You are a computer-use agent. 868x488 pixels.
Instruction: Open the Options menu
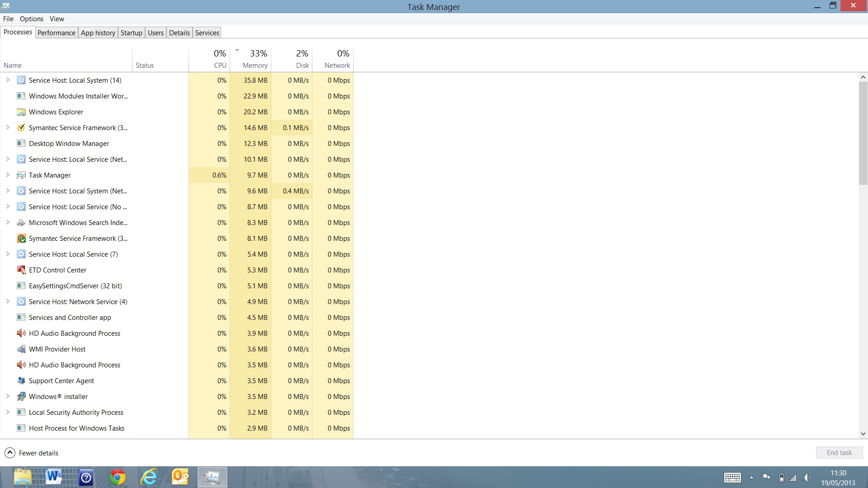(32, 19)
